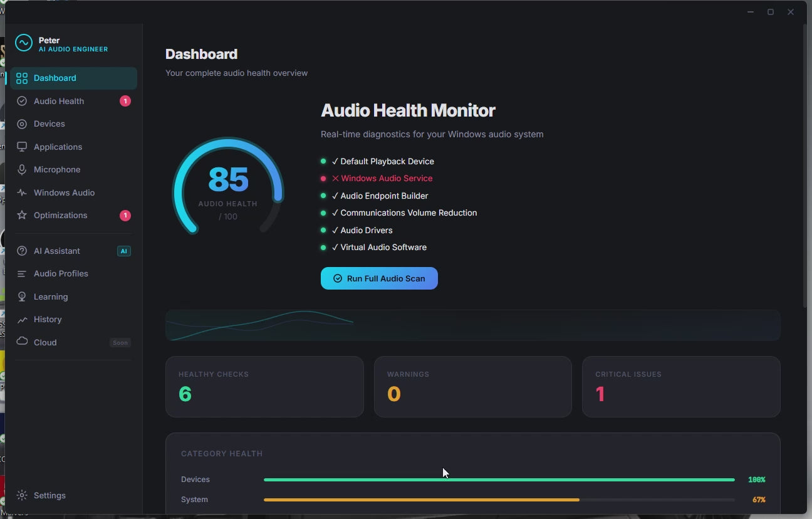This screenshot has width=812, height=519.
Task: Go to Audio Health page
Action: 74,101
